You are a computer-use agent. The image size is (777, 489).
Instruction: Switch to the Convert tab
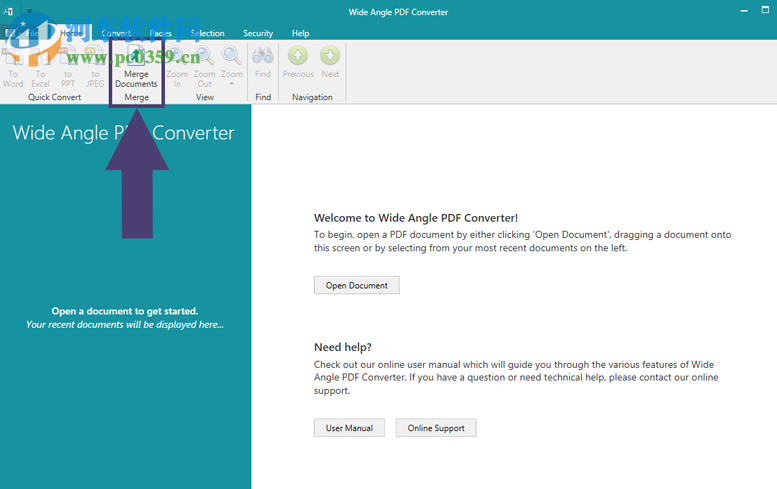tap(116, 33)
